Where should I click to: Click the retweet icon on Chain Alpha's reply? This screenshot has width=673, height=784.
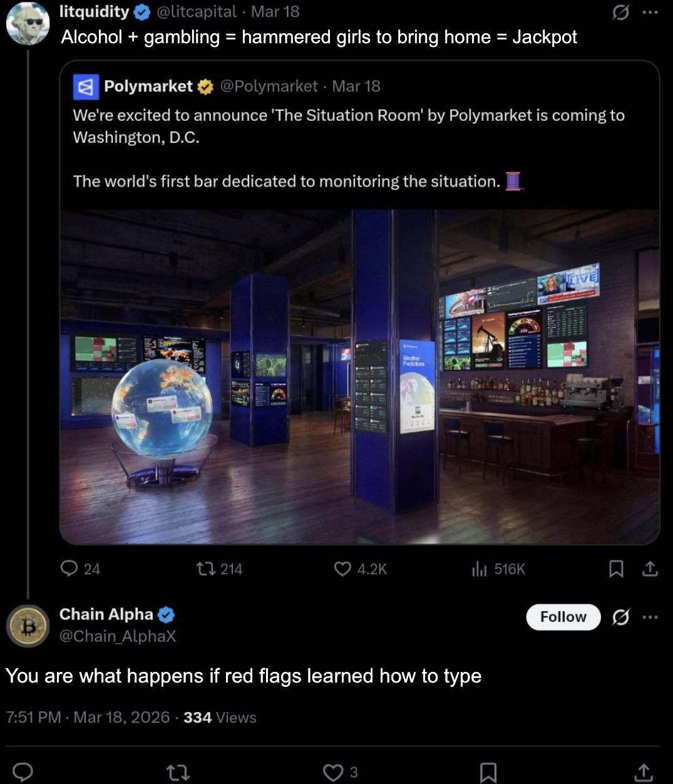point(177,772)
